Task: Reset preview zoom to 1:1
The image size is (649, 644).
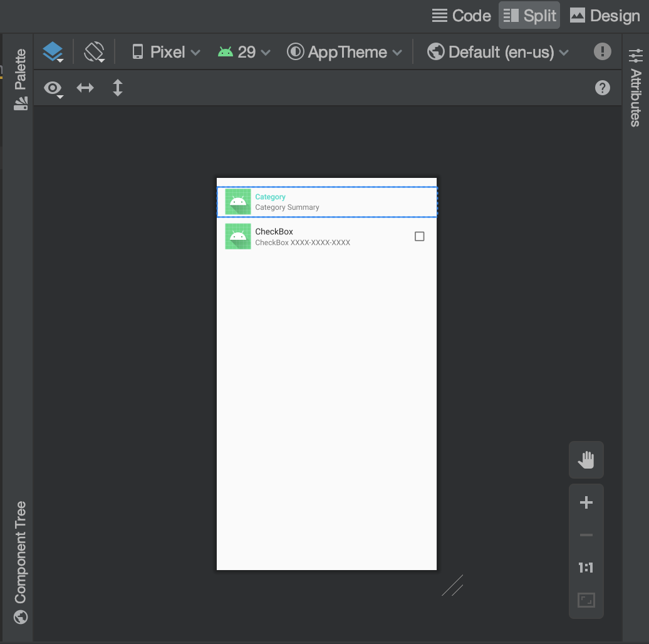Action: click(x=586, y=568)
